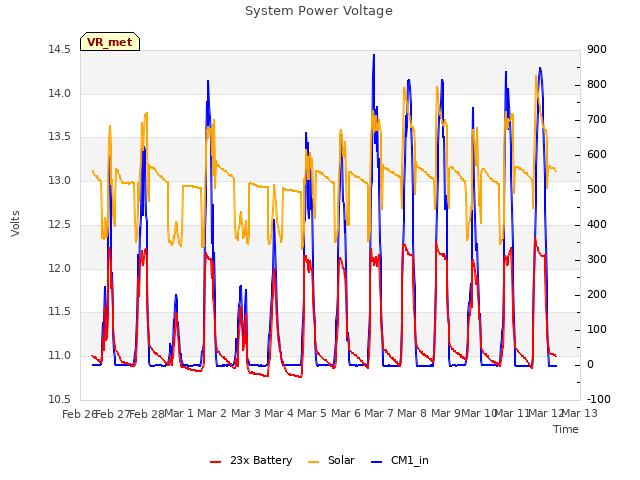Click the 13.5 left axis tick label
The image size is (640, 480).
59,137
